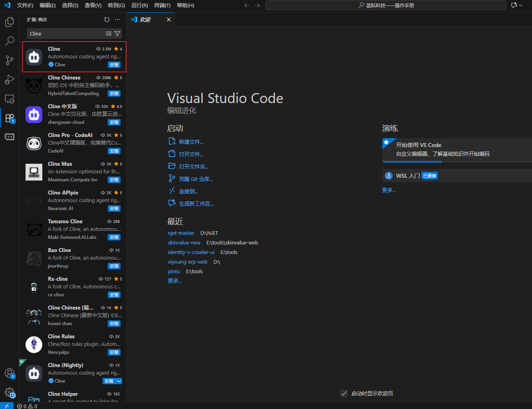Install the Cline extension by Cline

(x=114, y=65)
